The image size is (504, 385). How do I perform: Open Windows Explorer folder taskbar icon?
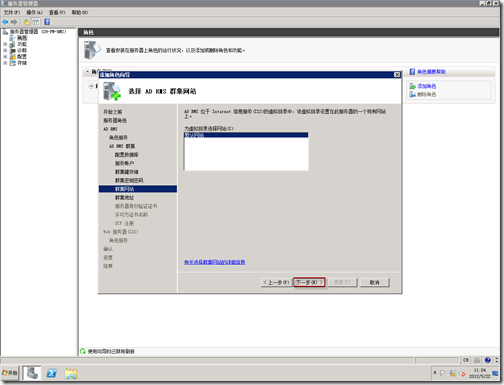pyautogui.click(x=71, y=373)
